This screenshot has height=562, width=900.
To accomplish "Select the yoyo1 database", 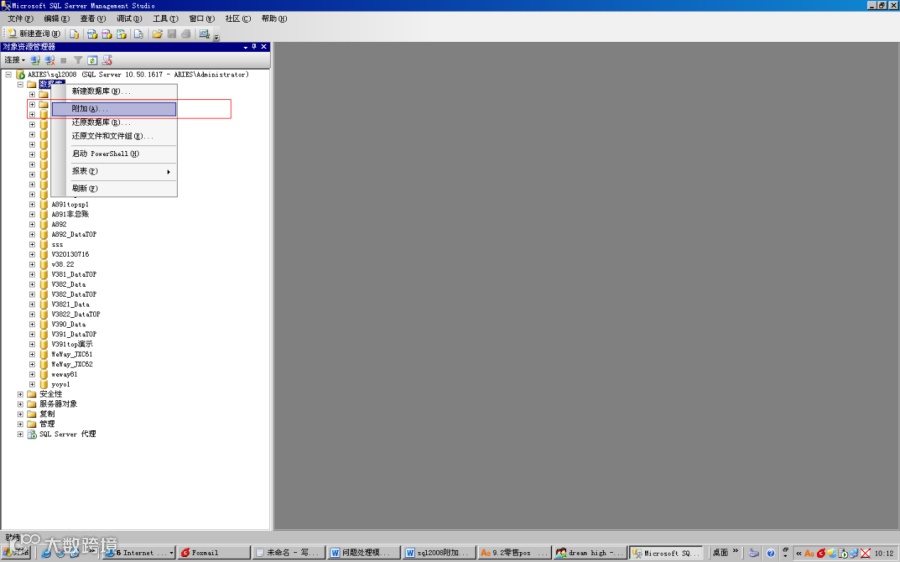I will (60, 384).
